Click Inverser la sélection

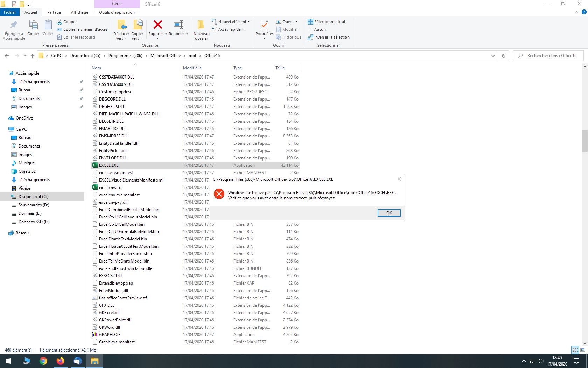click(x=329, y=37)
